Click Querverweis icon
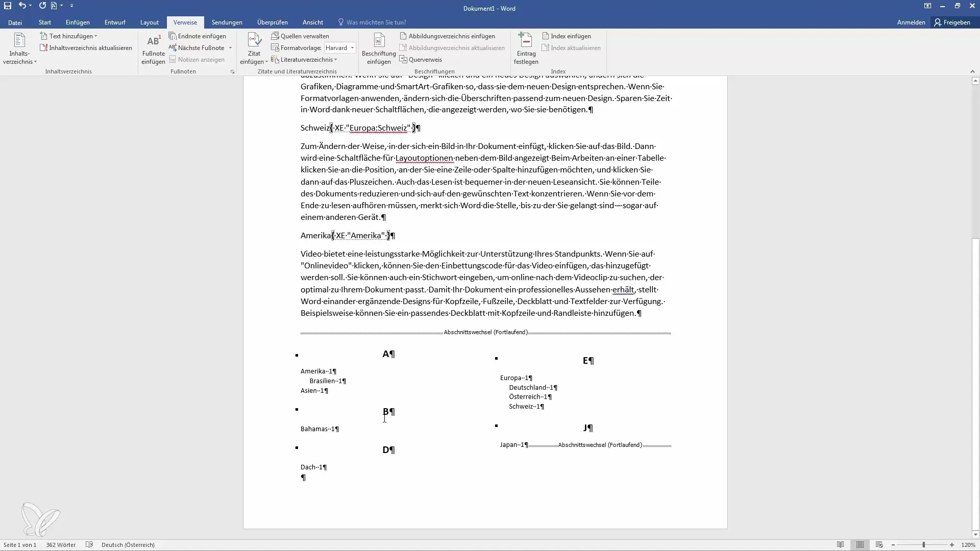The width and height of the screenshot is (980, 551). coord(403,60)
